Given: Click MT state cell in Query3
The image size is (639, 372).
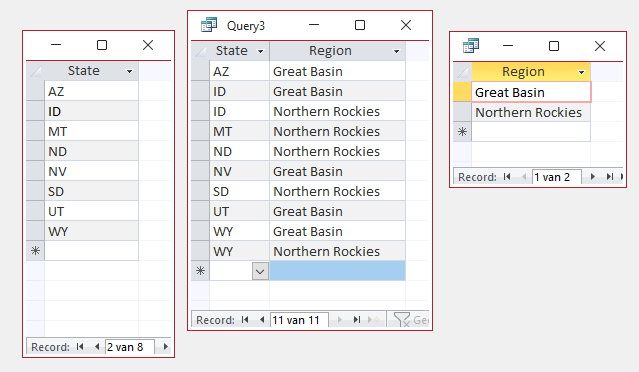Looking at the screenshot, I should (x=239, y=131).
